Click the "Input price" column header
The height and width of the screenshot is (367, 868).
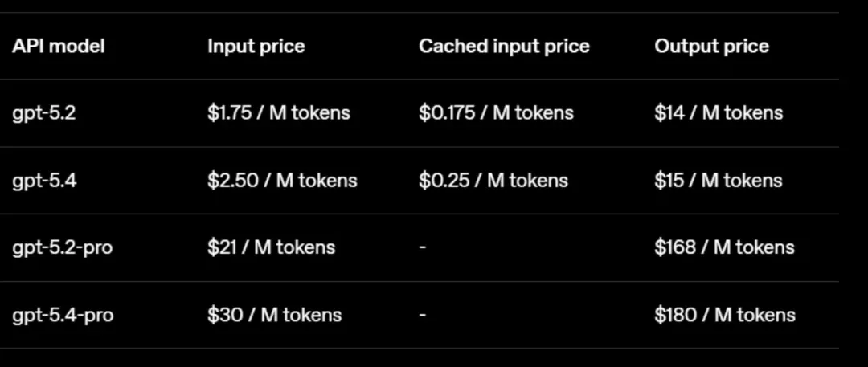[x=256, y=47]
